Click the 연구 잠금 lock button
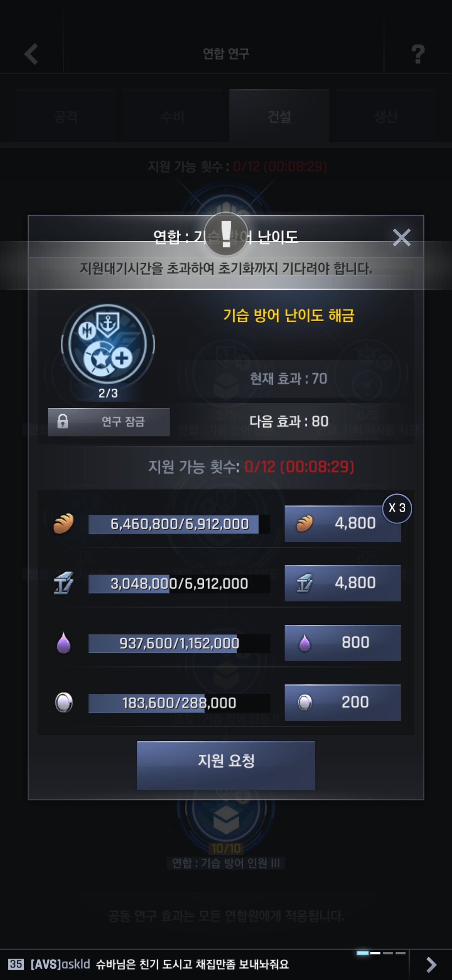The height and width of the screenshot is (980, 452). 108,422
